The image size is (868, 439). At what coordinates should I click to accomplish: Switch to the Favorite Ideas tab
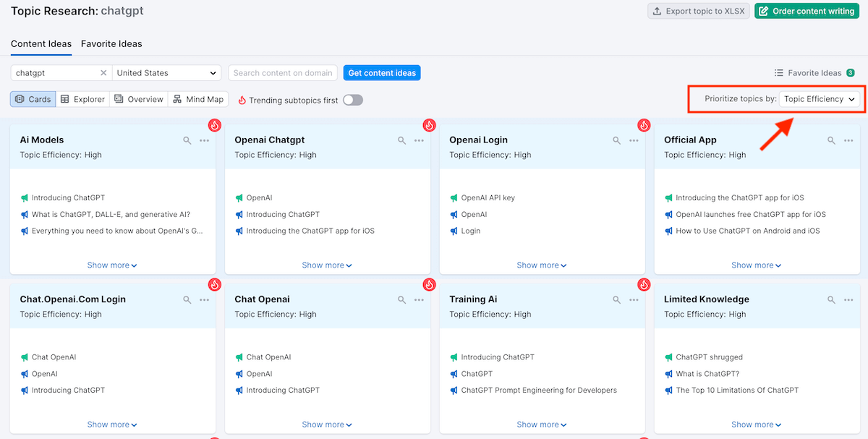coord(111,43)
